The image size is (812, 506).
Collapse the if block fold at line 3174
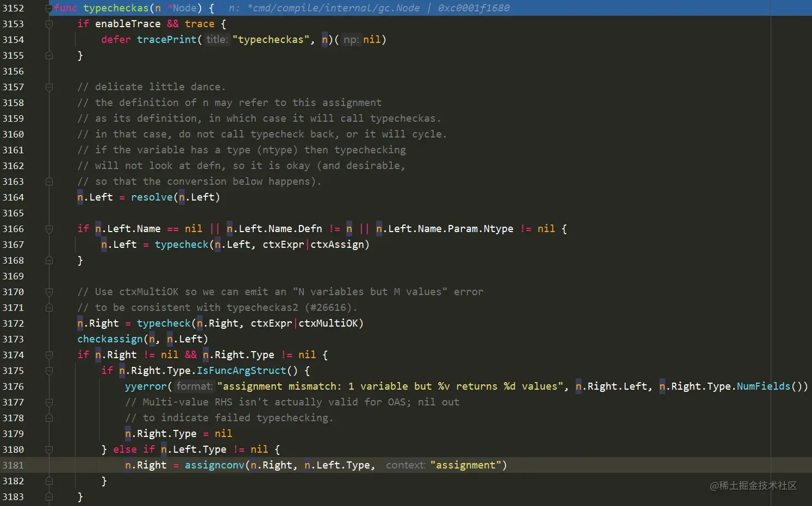(49, 355)
